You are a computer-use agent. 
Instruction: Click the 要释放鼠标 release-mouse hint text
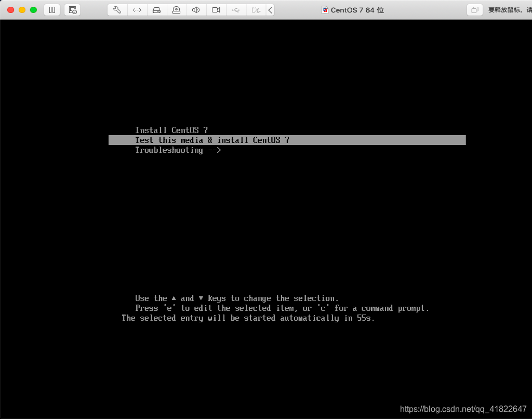510,10
